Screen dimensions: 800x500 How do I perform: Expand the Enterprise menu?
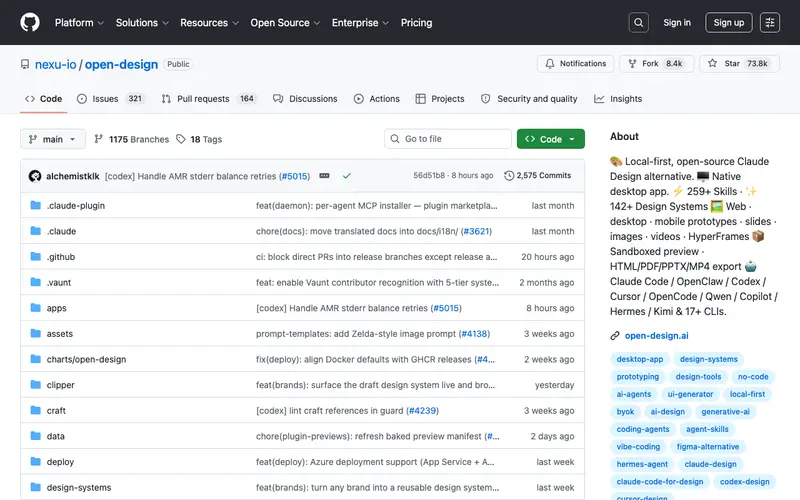point(360,22)
